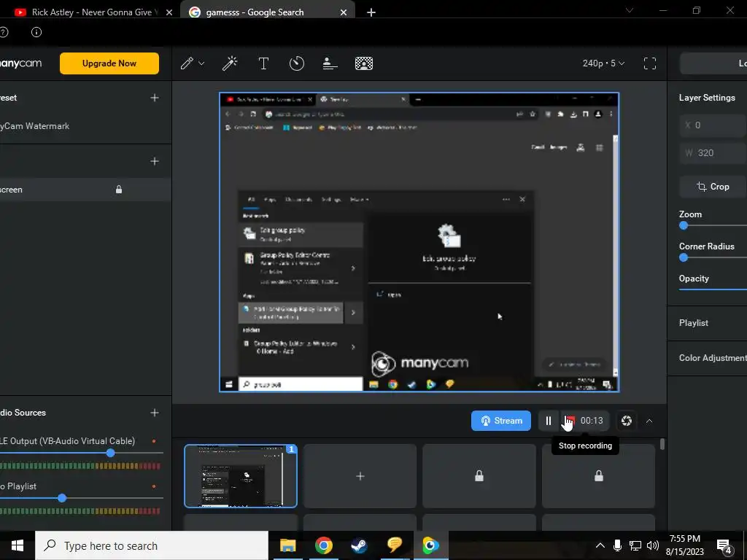747x560 pixels.
Task: Click the scene list scrollbar
Action: click(x=662, y=444)
